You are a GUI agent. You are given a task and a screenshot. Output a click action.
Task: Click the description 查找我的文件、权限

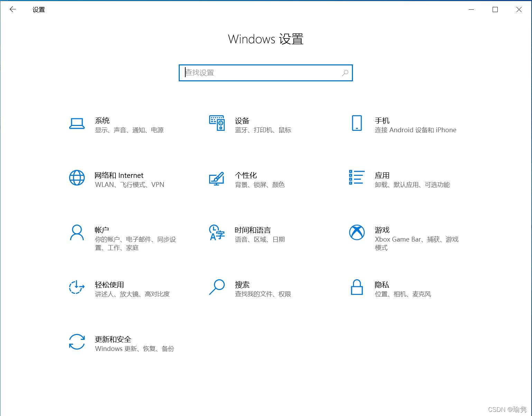[263, 294]
